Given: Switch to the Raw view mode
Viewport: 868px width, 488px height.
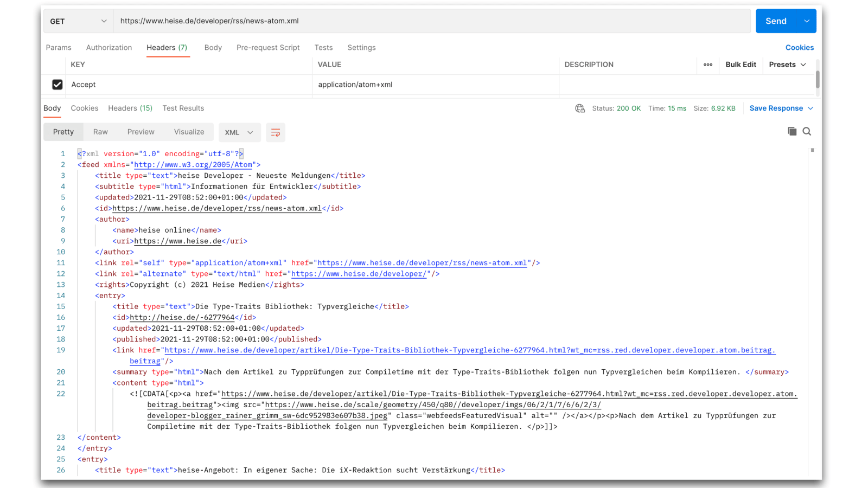Looking at the screenshot, I should click(x=100, y=132).
